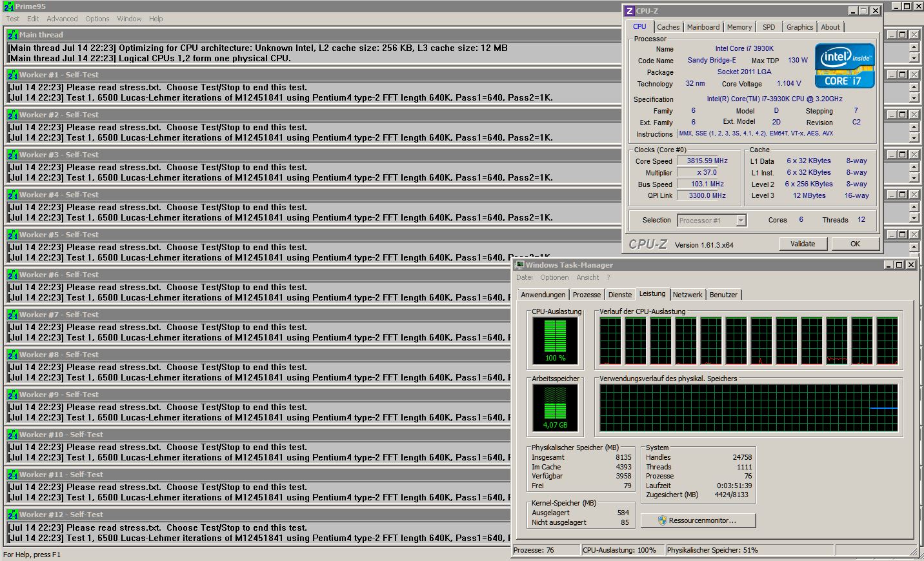
Task: Click the 'Version 1.61.3.x64' text in CPU-Z
Action: [704, 245]
